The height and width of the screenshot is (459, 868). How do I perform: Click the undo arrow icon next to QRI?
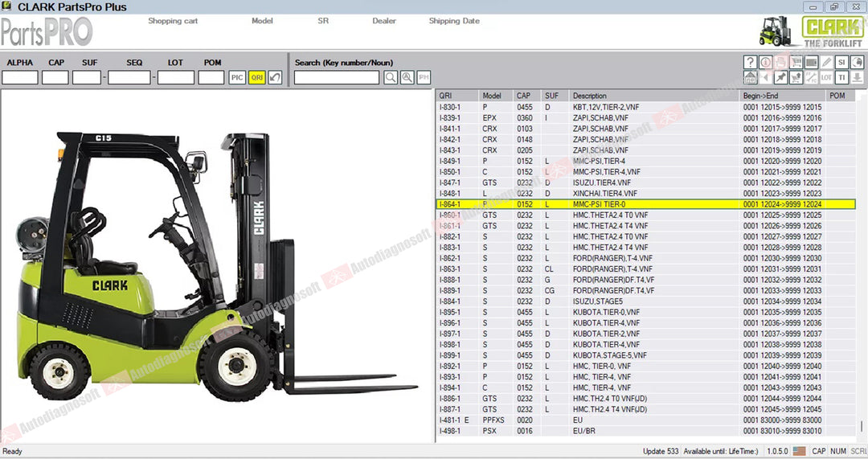coord(275,77)
